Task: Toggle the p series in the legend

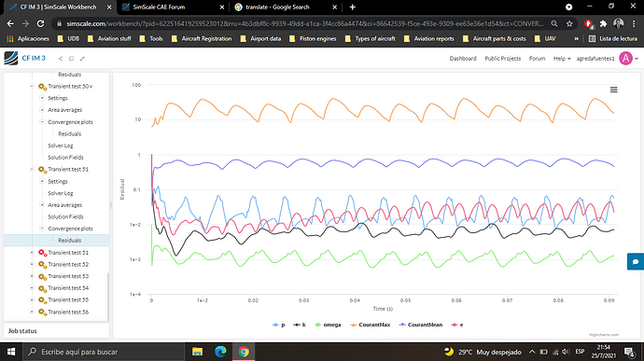Action: coord(278,325)
